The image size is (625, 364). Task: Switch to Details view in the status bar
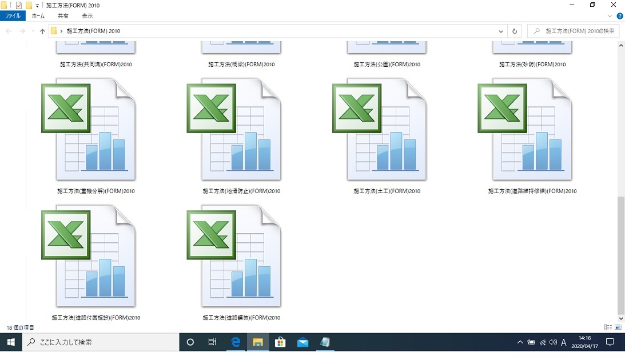coord(608,327)
